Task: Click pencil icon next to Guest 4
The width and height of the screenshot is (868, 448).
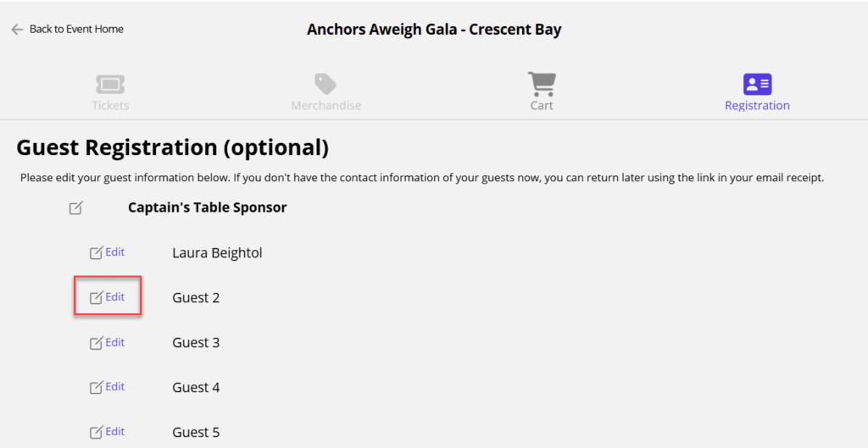Action: coord(97,387)
